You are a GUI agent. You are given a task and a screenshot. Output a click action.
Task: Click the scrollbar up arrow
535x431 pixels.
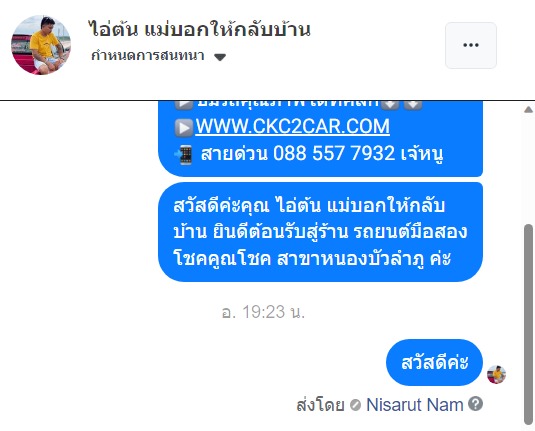(x=529, y=109)
